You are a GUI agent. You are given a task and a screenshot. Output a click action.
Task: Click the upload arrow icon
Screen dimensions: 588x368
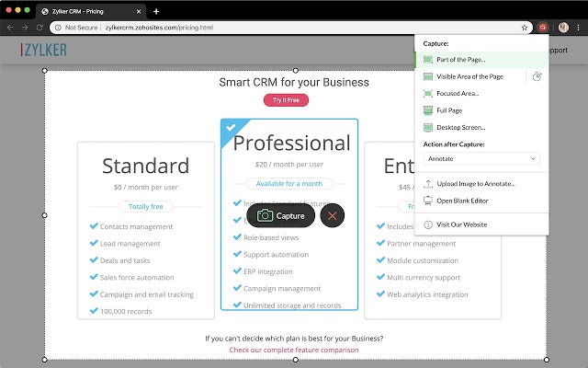click(428, 184)
